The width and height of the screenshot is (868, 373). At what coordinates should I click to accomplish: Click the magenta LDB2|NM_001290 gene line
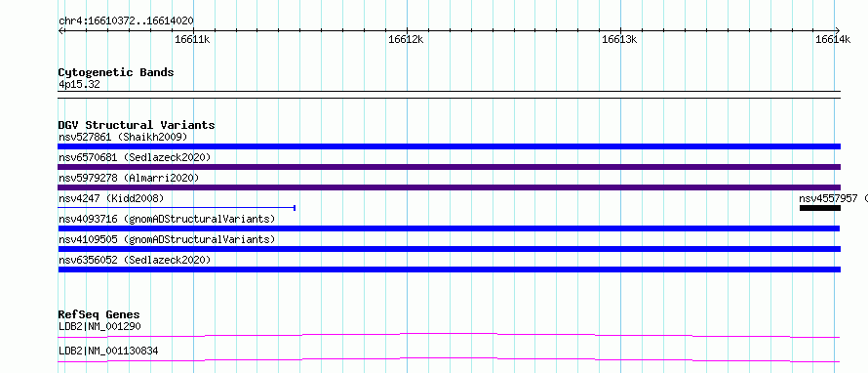click(x=449, y=335)
